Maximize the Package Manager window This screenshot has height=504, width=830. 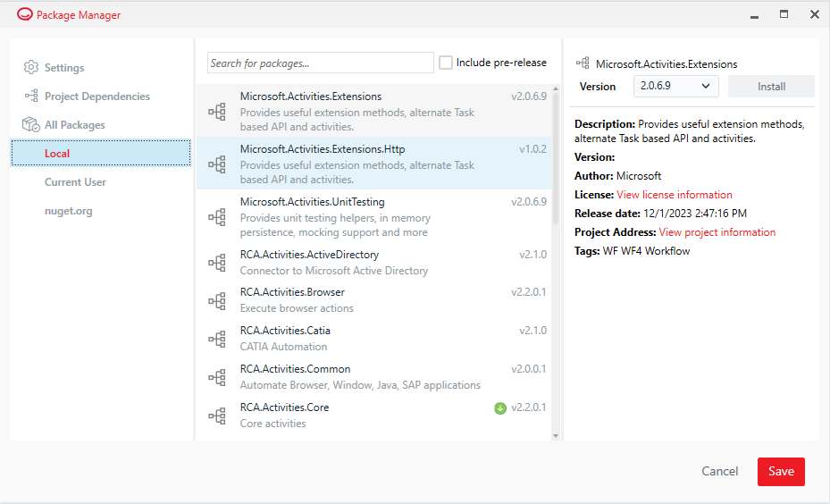784,14
